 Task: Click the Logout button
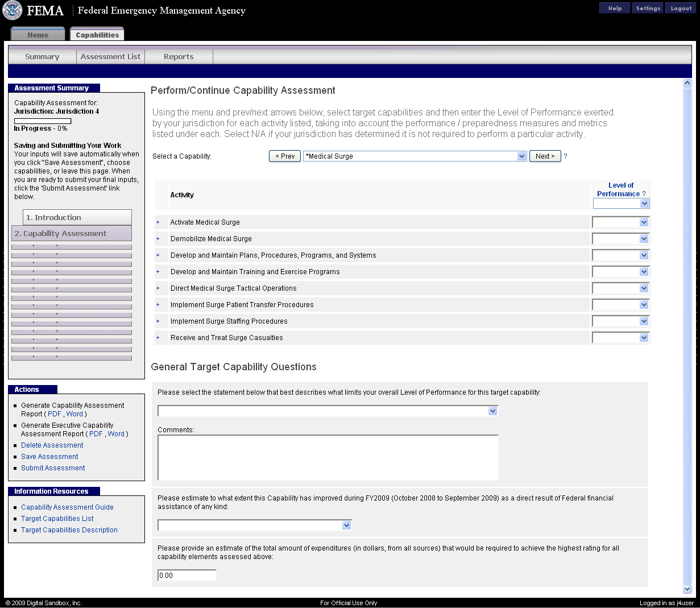[681, 8]
